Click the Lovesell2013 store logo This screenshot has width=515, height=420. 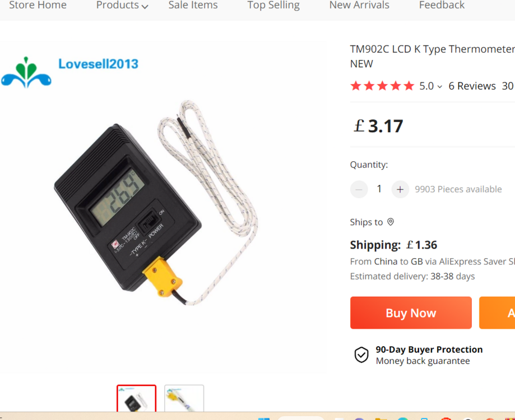(x=69, y=72)
